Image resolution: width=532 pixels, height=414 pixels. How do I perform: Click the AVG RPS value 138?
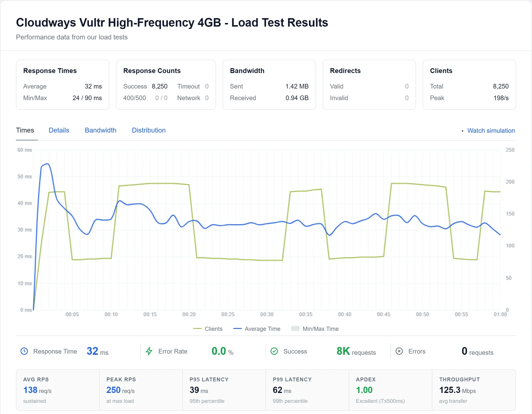coord(30,390)
